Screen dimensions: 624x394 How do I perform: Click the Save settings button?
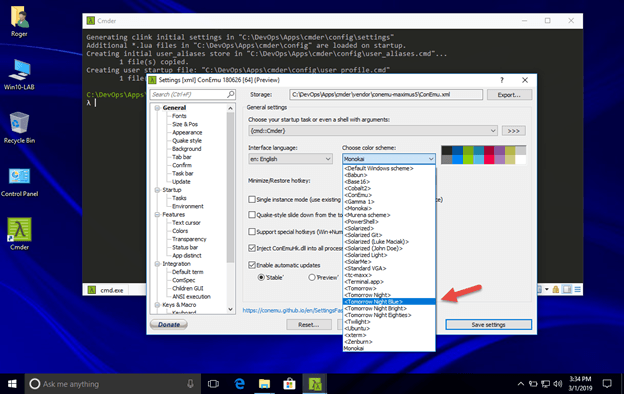[488, 325]
